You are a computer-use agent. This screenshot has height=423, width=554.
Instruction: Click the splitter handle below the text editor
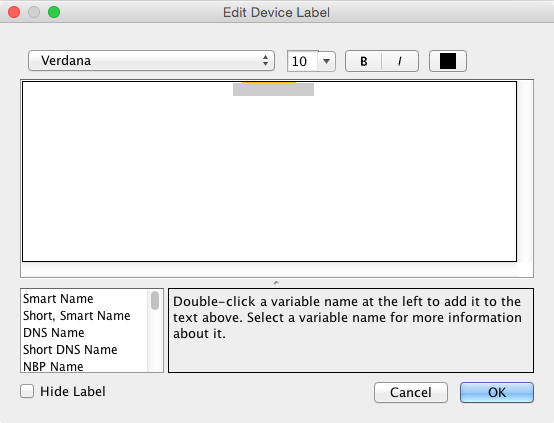click(276, 283)
